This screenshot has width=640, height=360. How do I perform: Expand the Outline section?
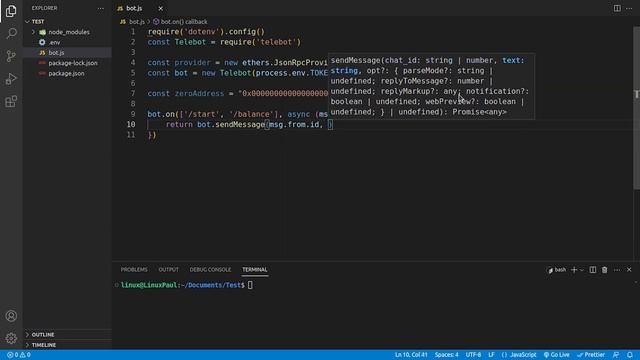67,335
